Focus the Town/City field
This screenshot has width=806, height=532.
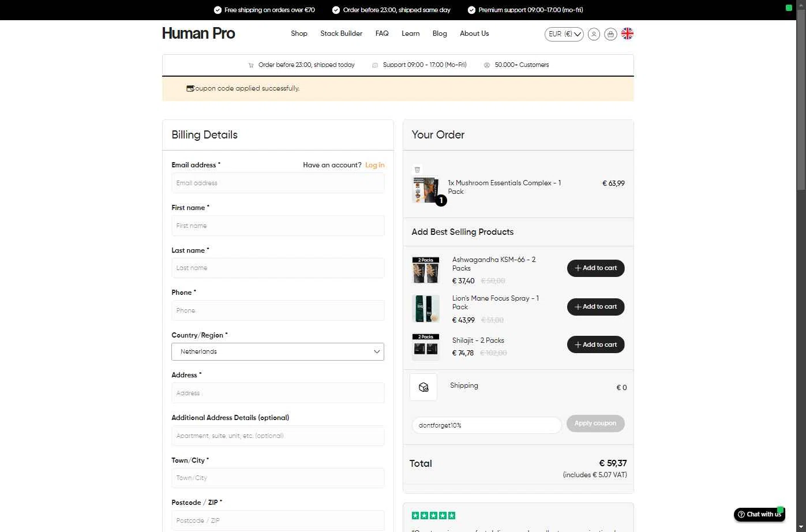click(x=278, y=478)
